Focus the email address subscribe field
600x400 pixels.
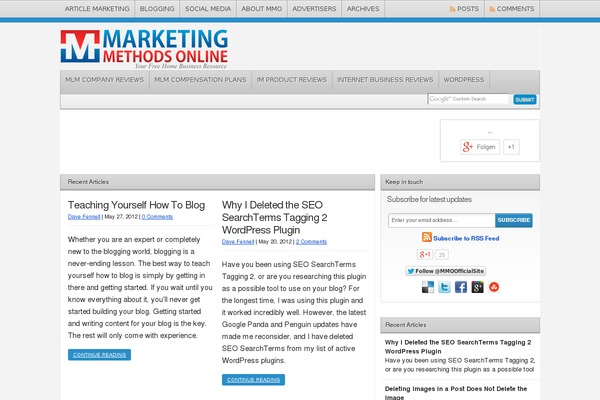tap(442, 220)
